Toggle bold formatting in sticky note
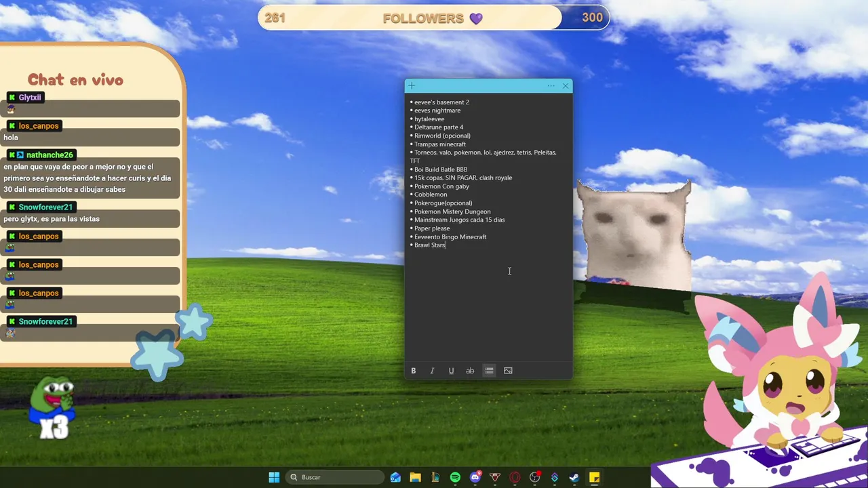 (x=413, y=371)
